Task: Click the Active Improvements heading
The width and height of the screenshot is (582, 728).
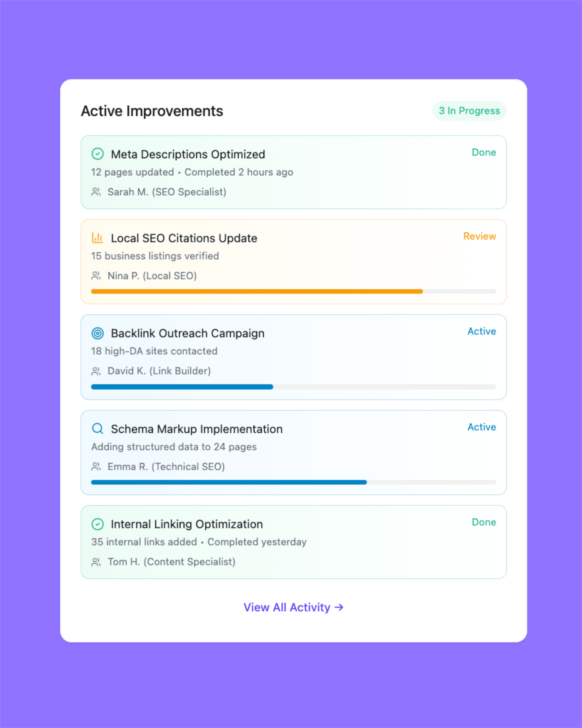Action: (x=152, y=111)
